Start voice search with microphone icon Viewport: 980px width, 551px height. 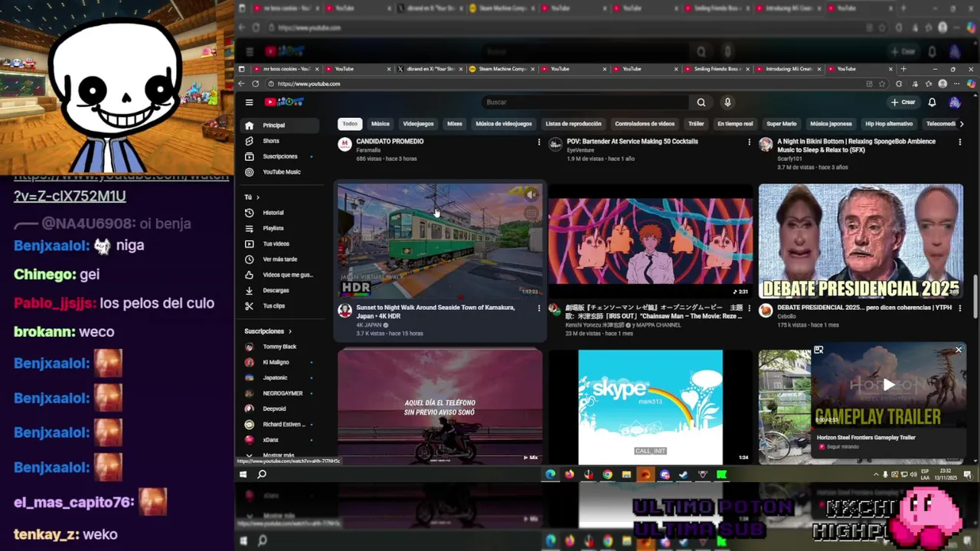click(x=727, y=102)
